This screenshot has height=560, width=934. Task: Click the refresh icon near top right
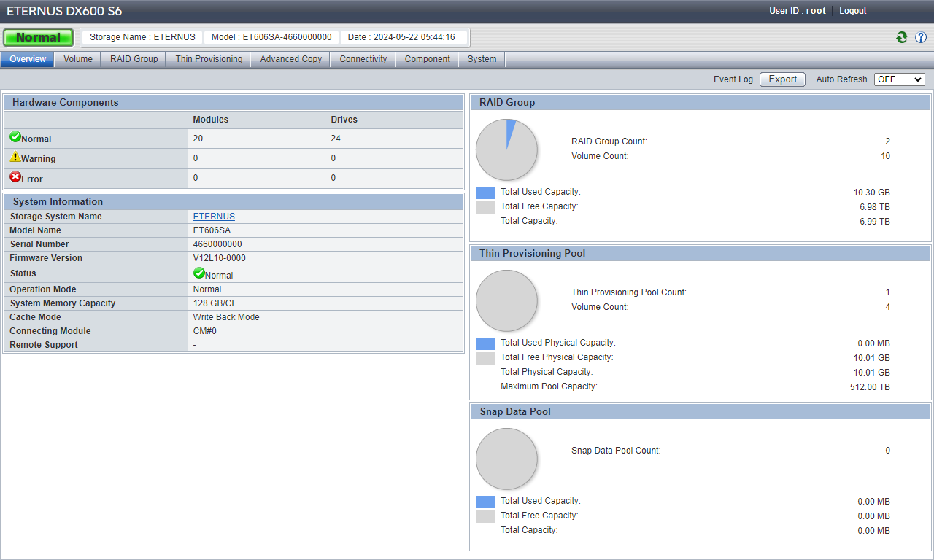[901, 36]
